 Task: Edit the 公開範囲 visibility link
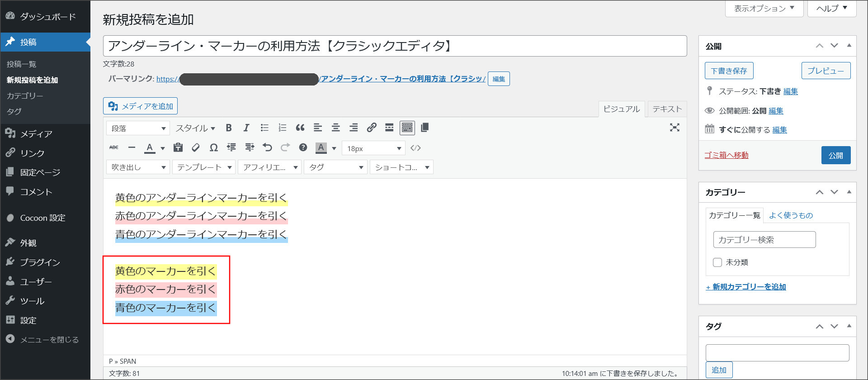pyautogui.click(x=776, y=111)
